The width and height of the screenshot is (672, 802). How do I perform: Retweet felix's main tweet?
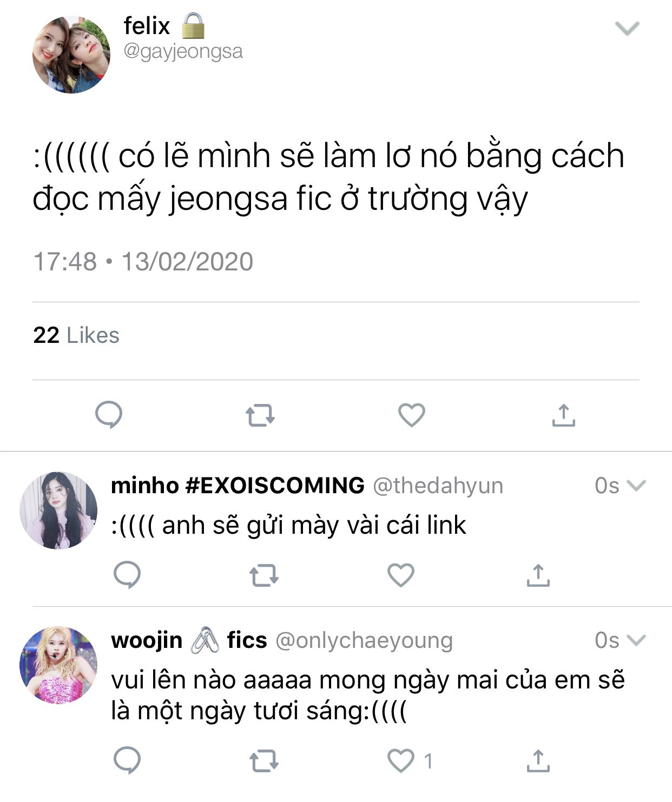(260, 416)
